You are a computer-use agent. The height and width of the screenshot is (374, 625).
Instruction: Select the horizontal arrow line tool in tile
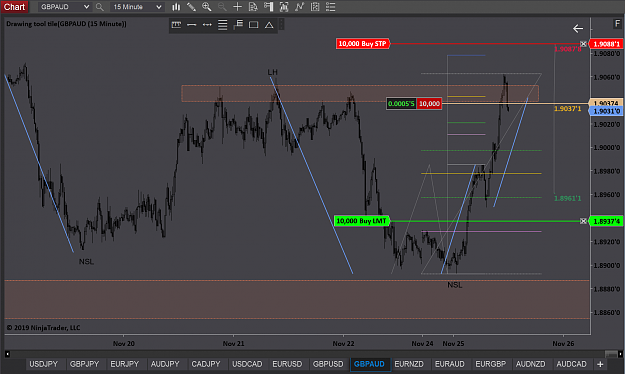click(207, 25)
